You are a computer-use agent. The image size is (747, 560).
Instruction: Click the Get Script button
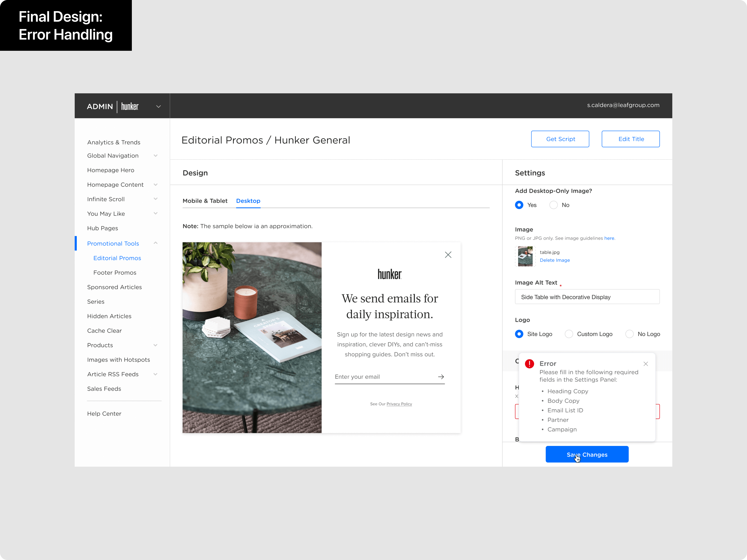(560, 139)
